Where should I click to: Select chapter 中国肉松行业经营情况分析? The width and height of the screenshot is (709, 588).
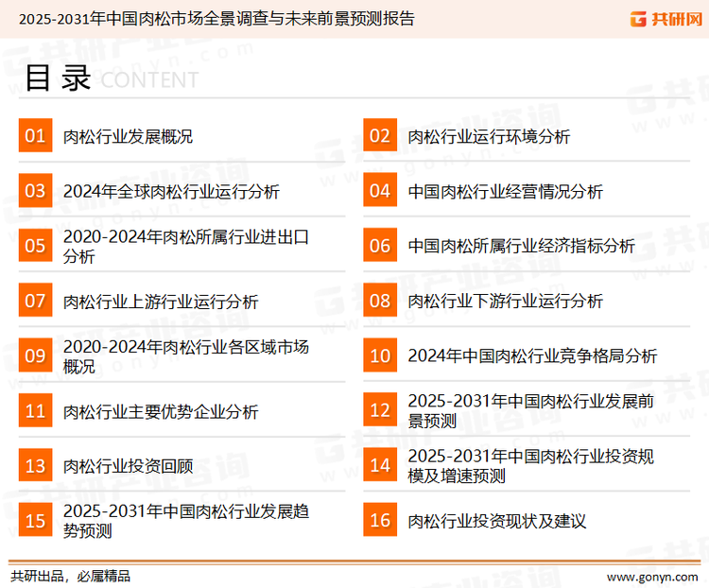point(506,191)
